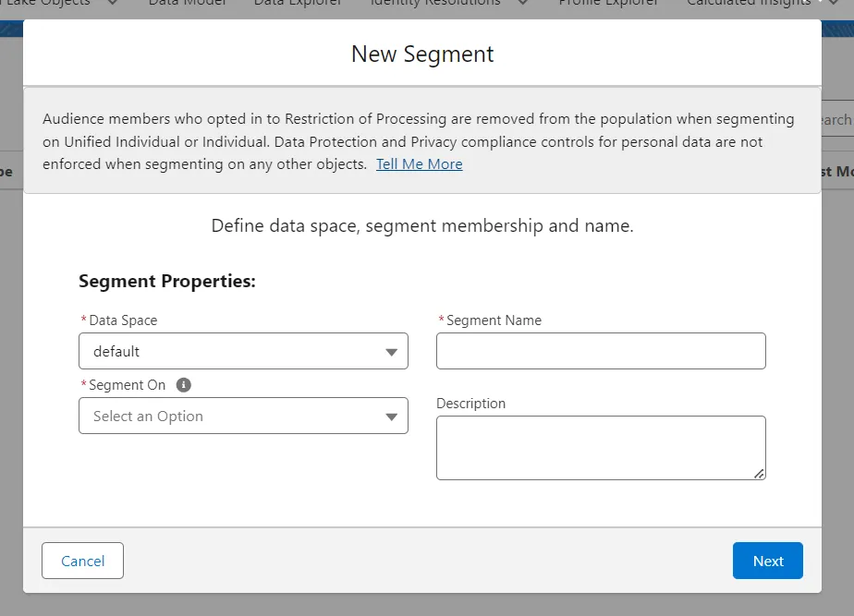Click into the Segment Name field
This screenshot has width=854, height=616.
[601, 351]
